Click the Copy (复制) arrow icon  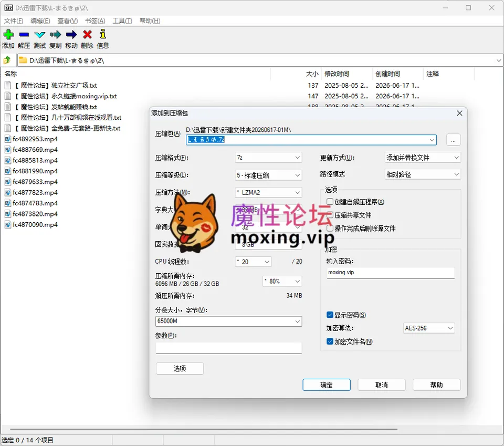[55, 34]
